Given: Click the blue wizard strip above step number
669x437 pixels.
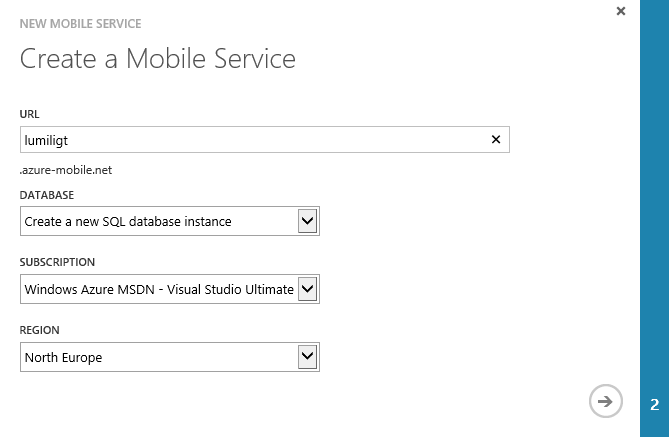Looking at the screenshot, I should 654,200.
